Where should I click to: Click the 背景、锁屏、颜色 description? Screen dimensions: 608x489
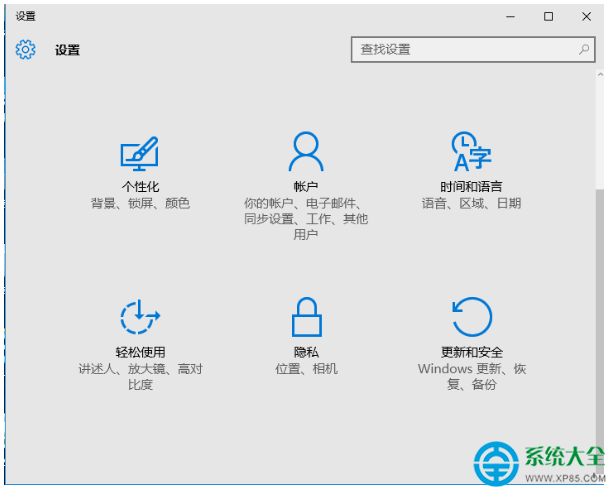(140, 203)
